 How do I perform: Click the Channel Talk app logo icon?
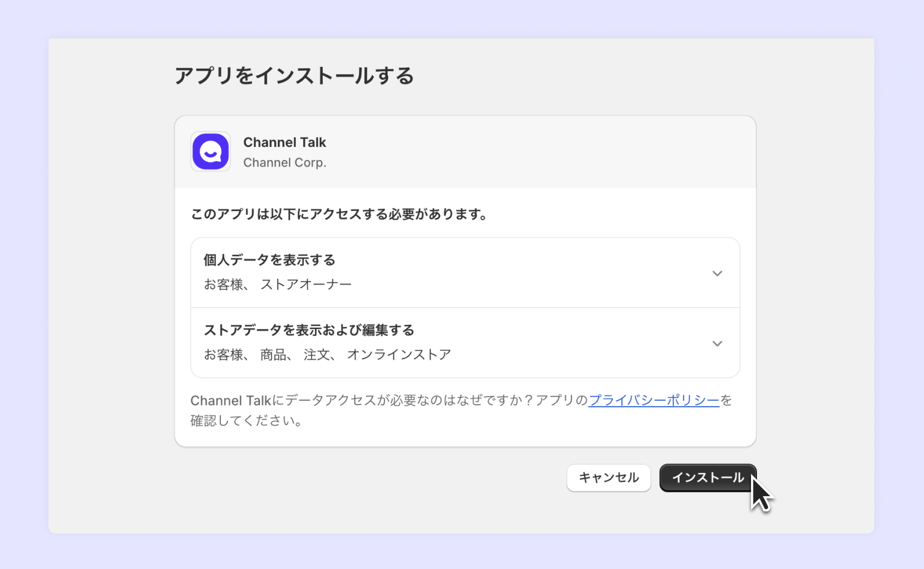click(x=210, y=152)
